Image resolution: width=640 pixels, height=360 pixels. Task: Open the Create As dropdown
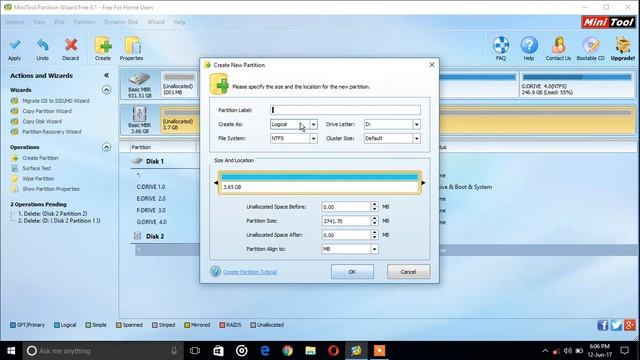[x=313, y=124]
